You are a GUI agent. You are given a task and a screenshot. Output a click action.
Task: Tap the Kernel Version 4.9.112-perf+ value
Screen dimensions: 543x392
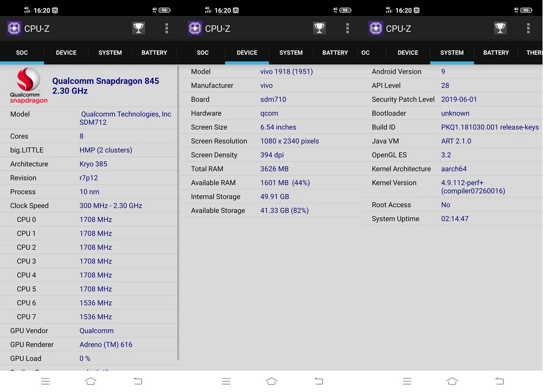(x=473, y=187)
